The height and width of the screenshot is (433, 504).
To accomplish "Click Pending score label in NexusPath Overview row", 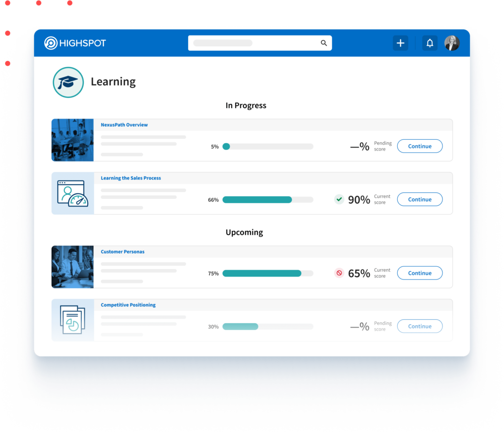I will tap(383, 146).
